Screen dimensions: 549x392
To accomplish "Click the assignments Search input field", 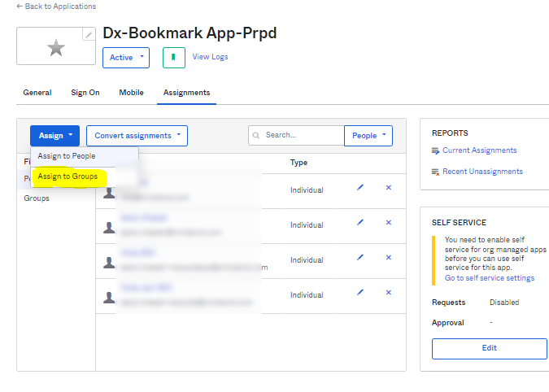I will click(x=301, y=136).
